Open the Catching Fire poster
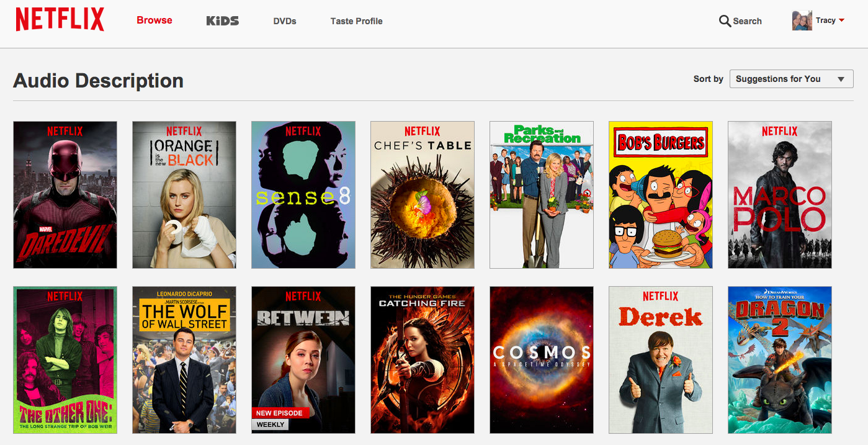The image size is (868, 445). point(423,360)
